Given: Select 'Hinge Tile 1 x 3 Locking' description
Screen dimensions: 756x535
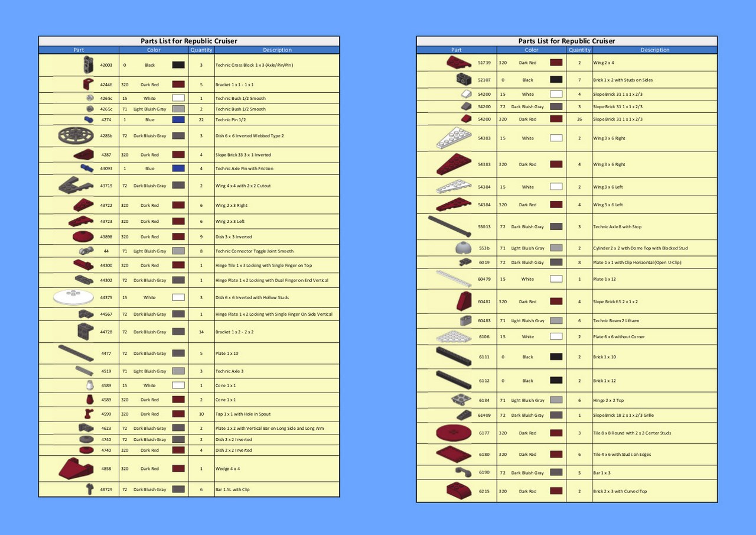Looking at the screenshot, I should coord(263,265).
